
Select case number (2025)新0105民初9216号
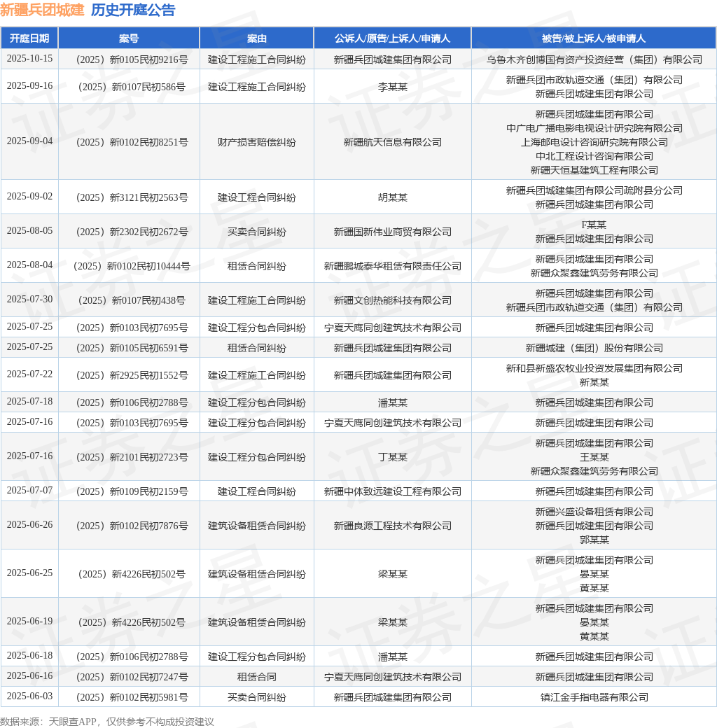[132, 59]
